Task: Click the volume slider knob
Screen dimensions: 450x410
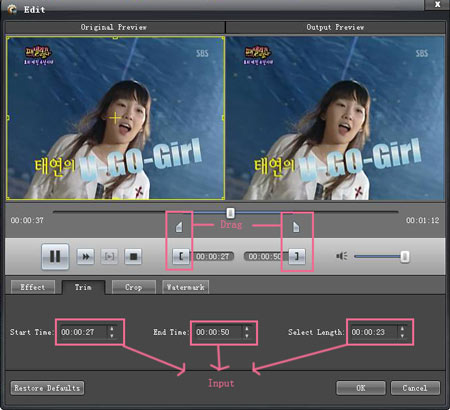Action: (405, 256)
